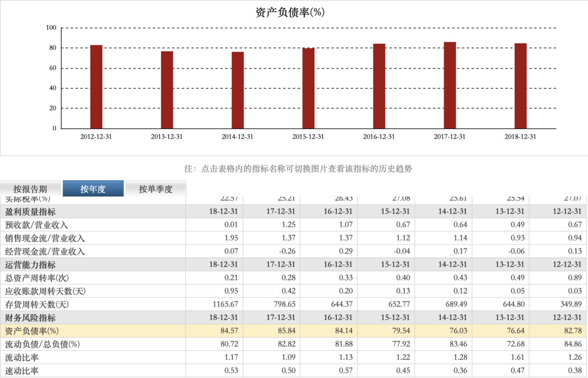
Task: Open 流动负债/总负债(%) chart
Action: [42, 344]
